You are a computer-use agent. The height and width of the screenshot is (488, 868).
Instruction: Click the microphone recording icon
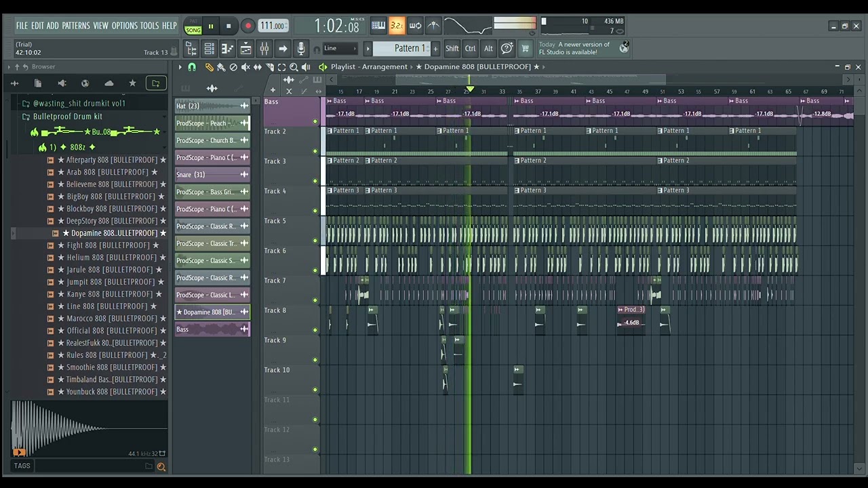click(301, 49)
